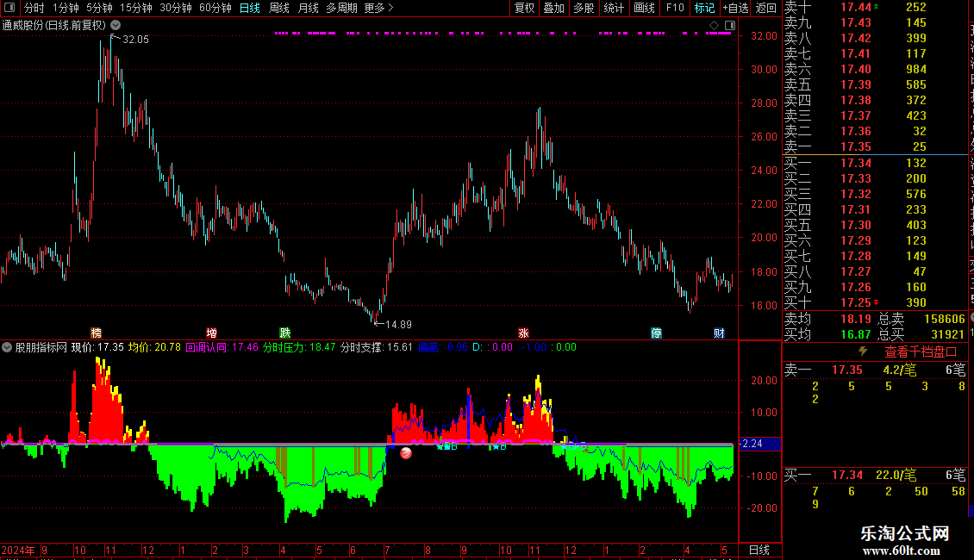Click the 总买 31921 total
Image resolution: width=974 pixels, height=560 pixels.
pos(948,334)
